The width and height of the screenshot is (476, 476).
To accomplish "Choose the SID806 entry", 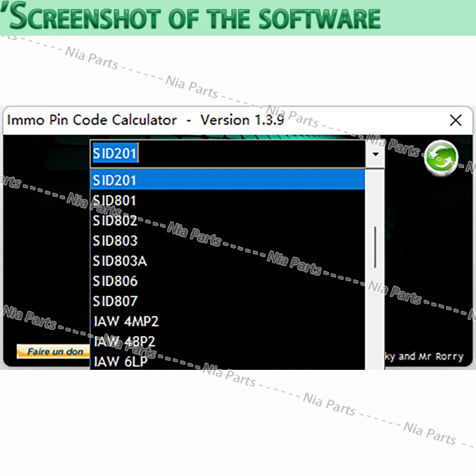I will [228, 281].
